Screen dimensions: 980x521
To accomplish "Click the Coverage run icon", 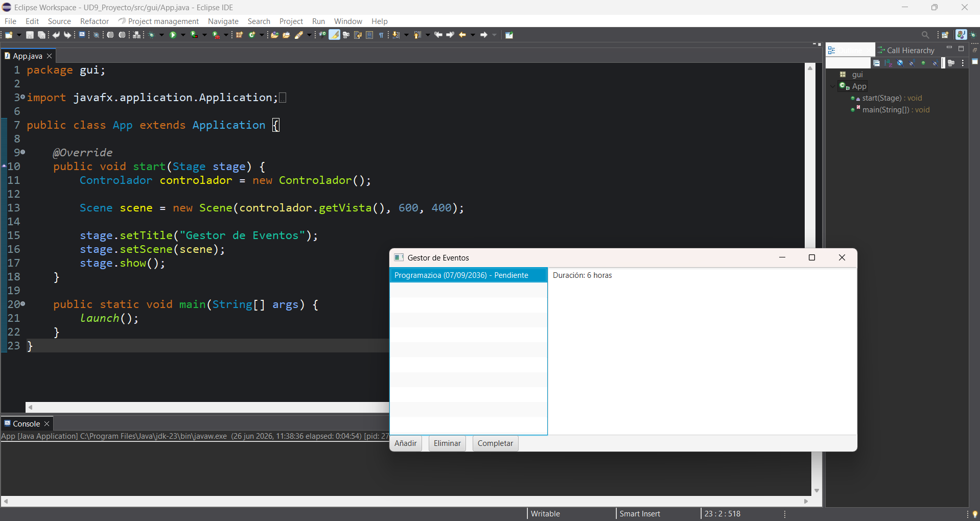I will click(195, 35).
